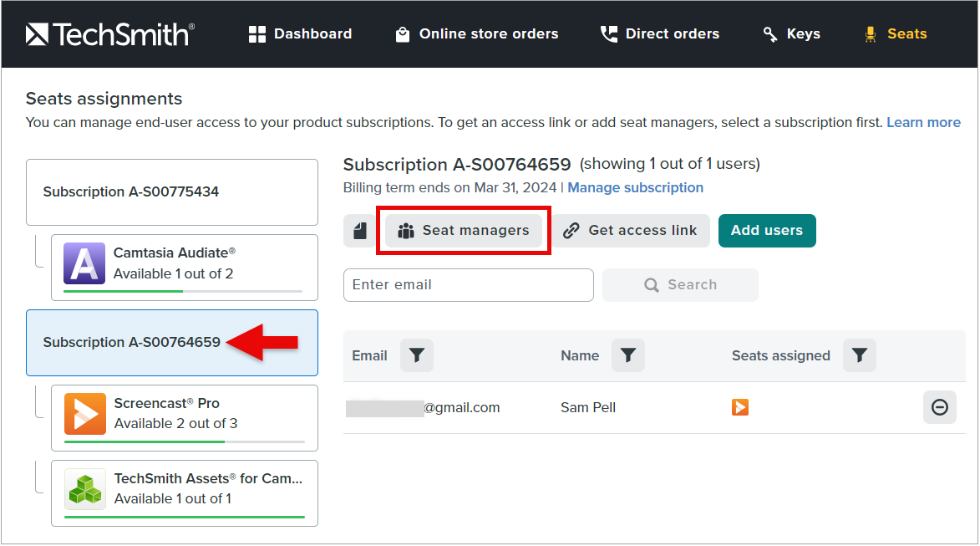Go to Online store orders
Viewport: 980px width, 546px height.
[476, 34]
